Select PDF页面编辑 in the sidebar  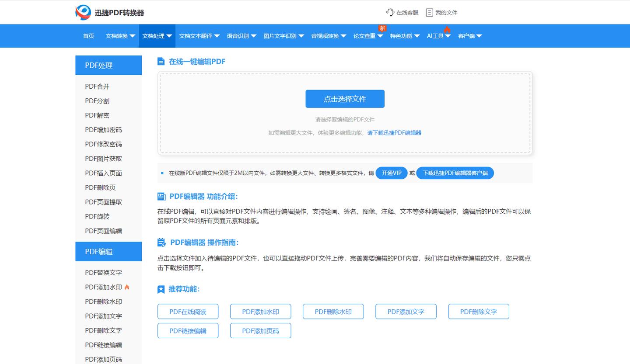(x=103, y=231)
